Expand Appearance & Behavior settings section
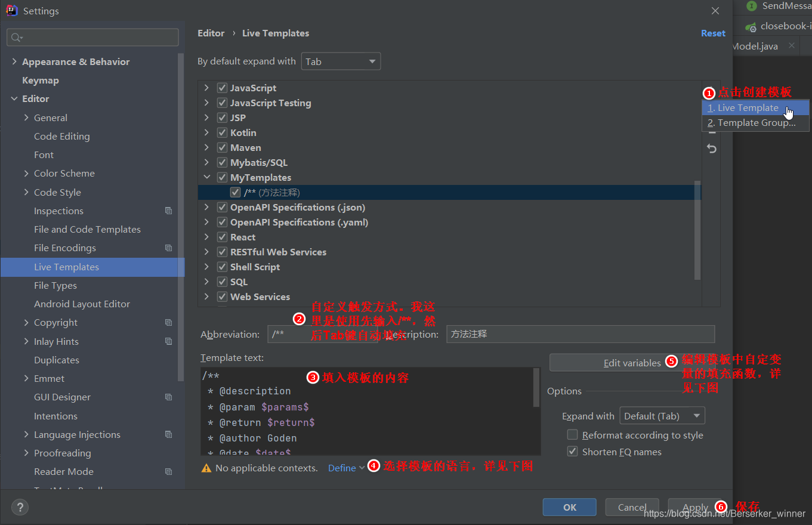 14,61
